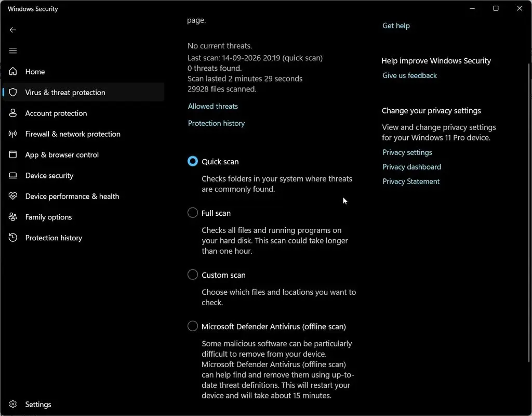
Task: Click '0 threats found.' text
Action: 215,68
